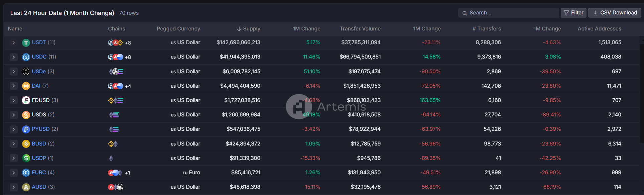Viewport: 644px width, 195px height.
Task: Expand the AUSD row
Action: point(13,187)
